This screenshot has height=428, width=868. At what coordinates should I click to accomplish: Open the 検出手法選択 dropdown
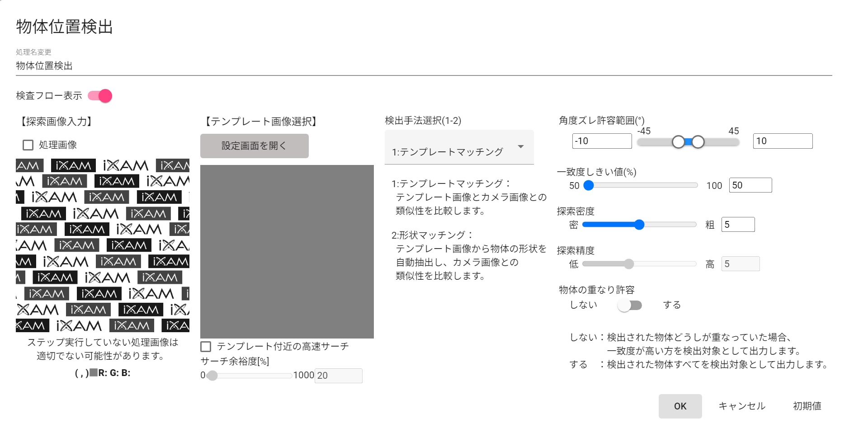458,148
